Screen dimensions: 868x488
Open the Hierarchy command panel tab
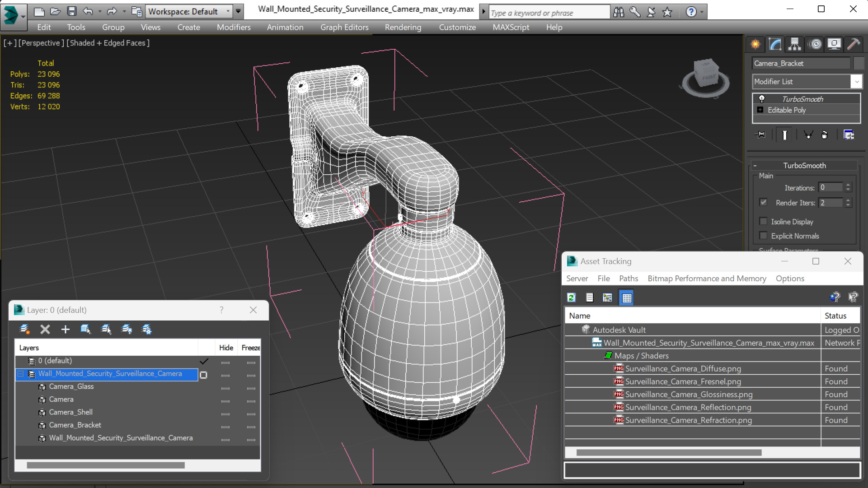tap(794, 44)
